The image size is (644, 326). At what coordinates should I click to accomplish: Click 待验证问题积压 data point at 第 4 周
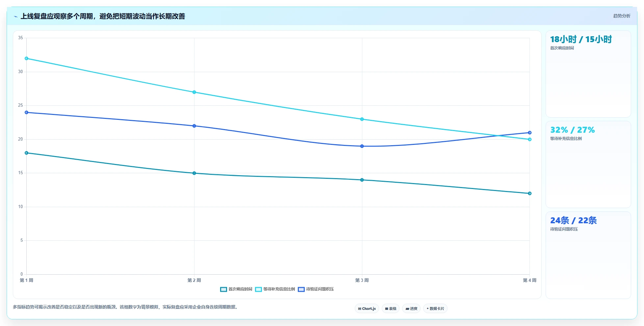coord(530,133)
